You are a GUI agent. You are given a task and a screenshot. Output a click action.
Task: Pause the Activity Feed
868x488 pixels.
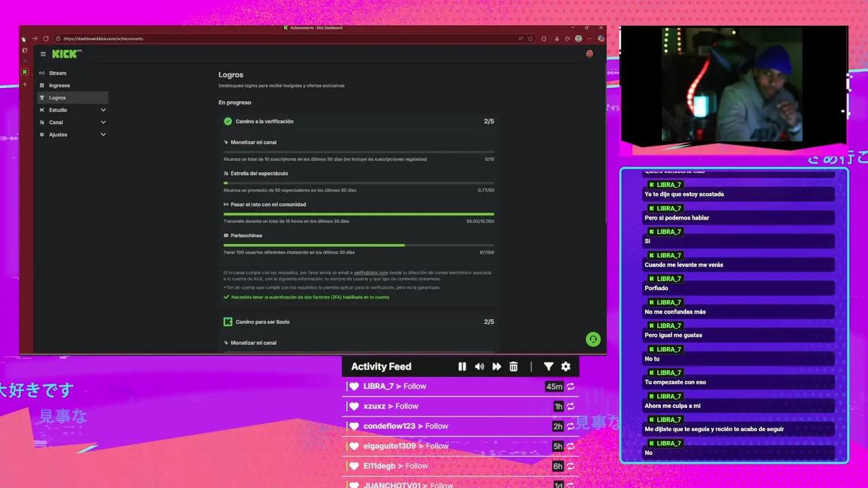point(462,367)
